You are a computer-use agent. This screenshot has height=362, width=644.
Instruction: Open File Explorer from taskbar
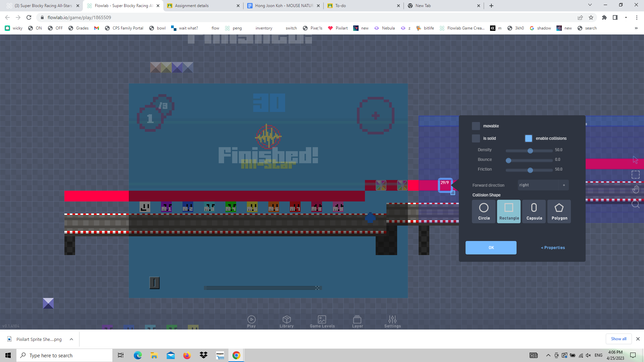[x=154, y=355]
